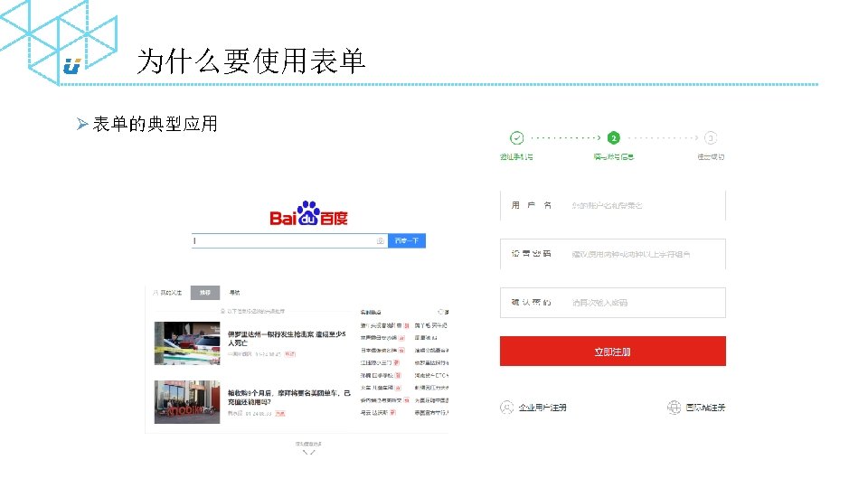
Task: Click the completed checkmark step icon
Action: (516, 137)
